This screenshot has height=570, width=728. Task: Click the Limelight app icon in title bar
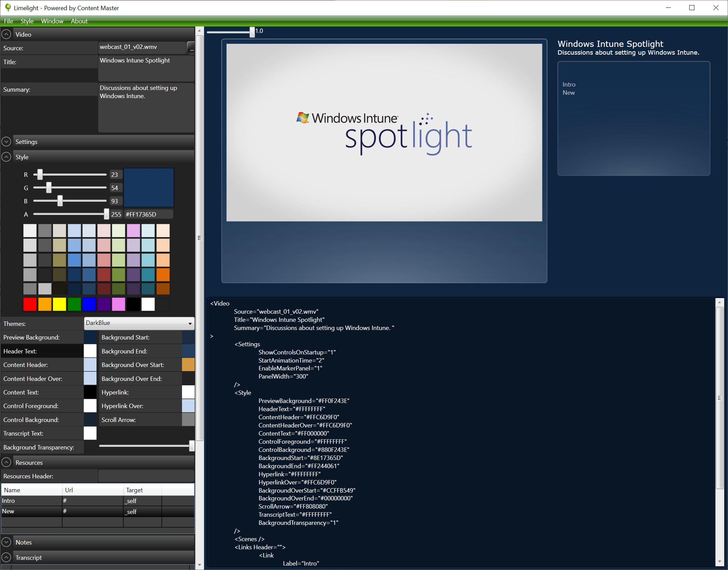(7, 7)
